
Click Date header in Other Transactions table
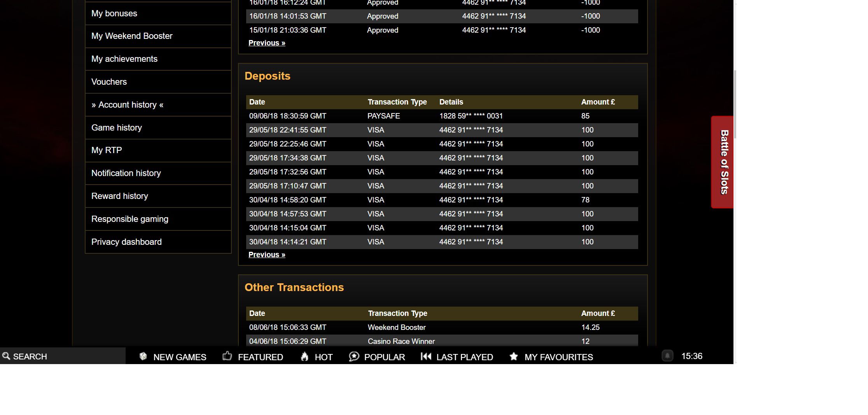pyautogui.click(x=257, y=314)
